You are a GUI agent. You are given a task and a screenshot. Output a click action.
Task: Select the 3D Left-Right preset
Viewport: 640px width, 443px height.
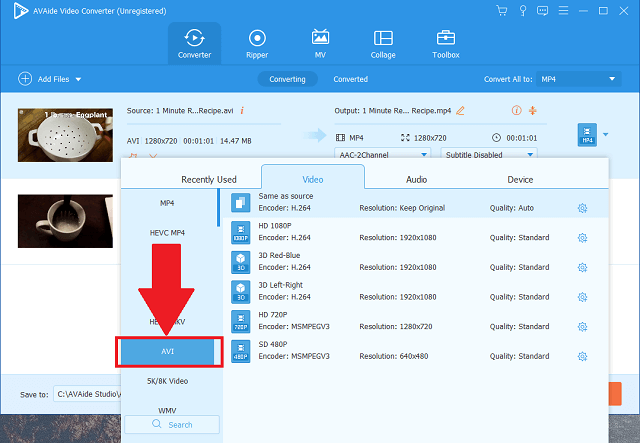[x=416, y=291]
